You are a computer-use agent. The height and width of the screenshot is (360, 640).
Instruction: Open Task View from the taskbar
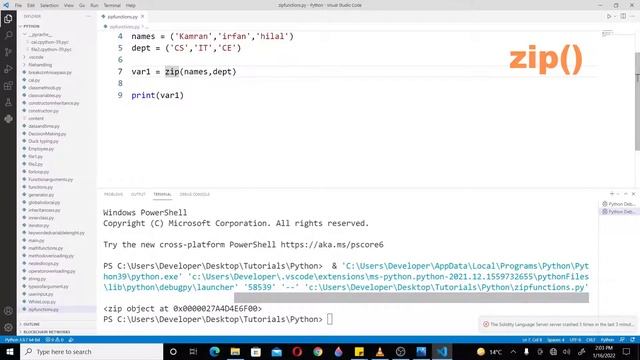click(x=193, y=351)
